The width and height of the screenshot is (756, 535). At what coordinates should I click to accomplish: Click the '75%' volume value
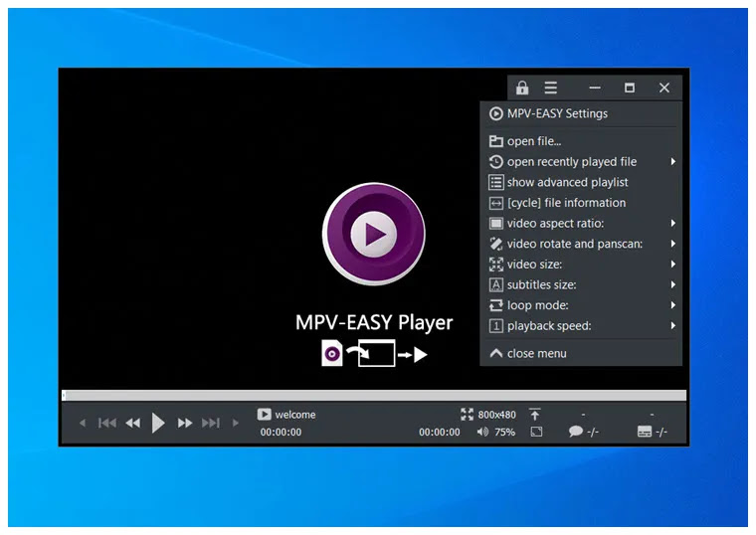pos(504,433)
